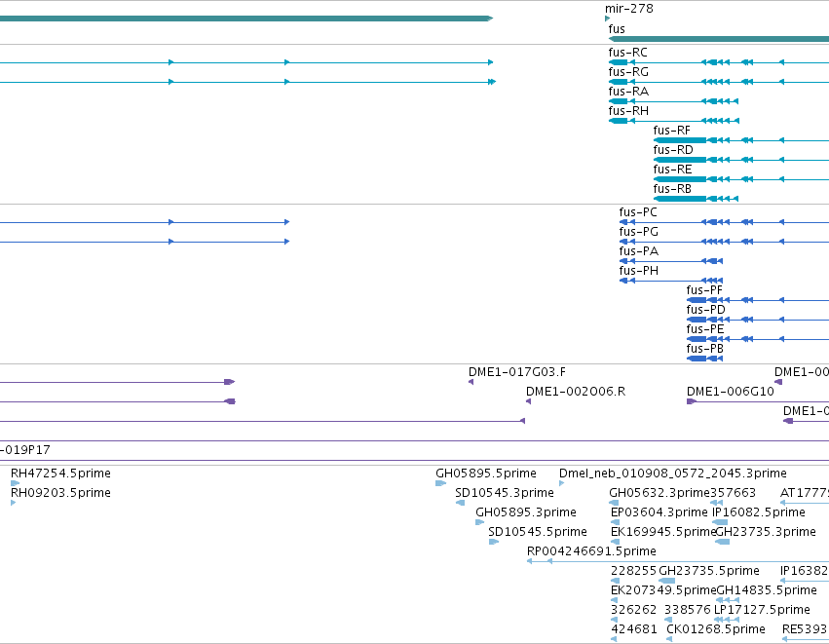Click the small mir-278 arrow glyph

(x=608, y=19)
